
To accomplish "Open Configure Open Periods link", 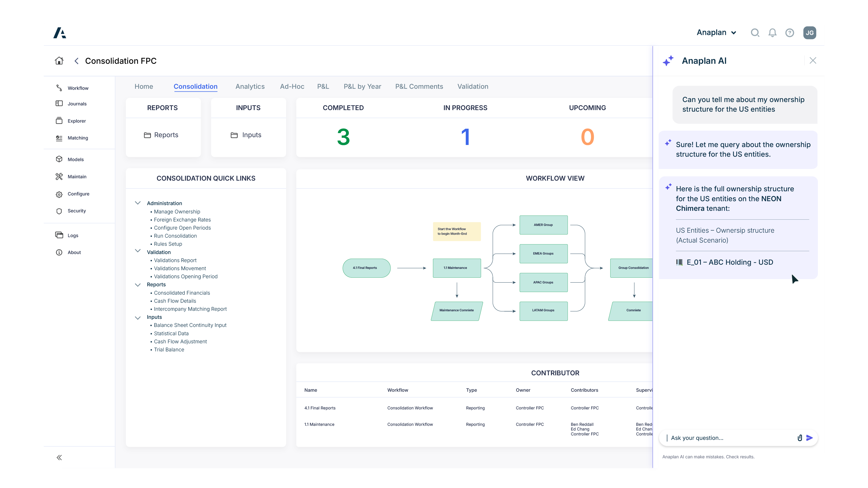I will [182, 228].
